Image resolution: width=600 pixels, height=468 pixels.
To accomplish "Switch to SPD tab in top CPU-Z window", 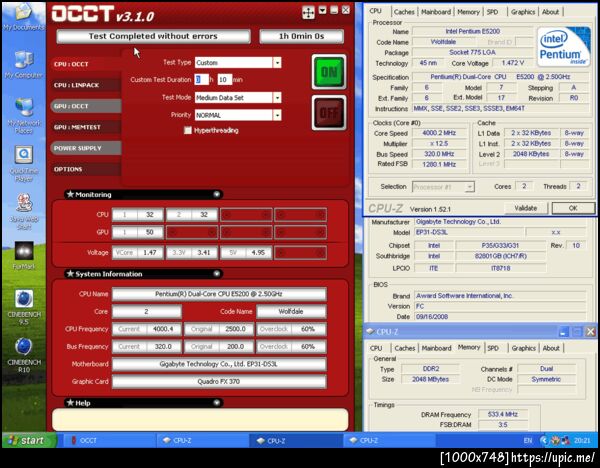I will (x=492, y=12).
